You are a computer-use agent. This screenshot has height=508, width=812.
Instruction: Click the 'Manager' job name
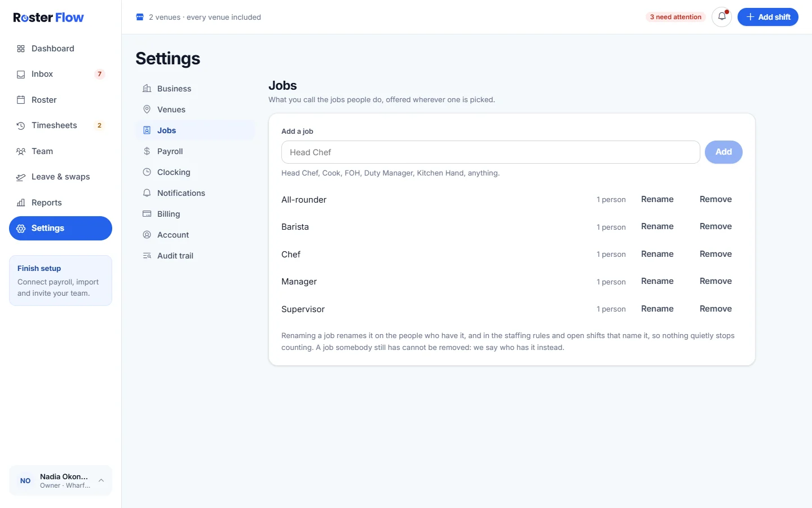(299, 282)
